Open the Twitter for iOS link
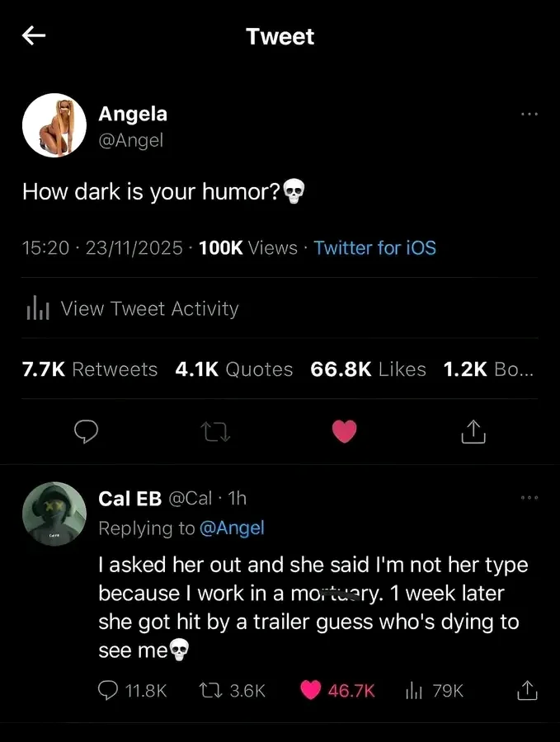The height and width of the screenshot is (742, 560). 374,247
